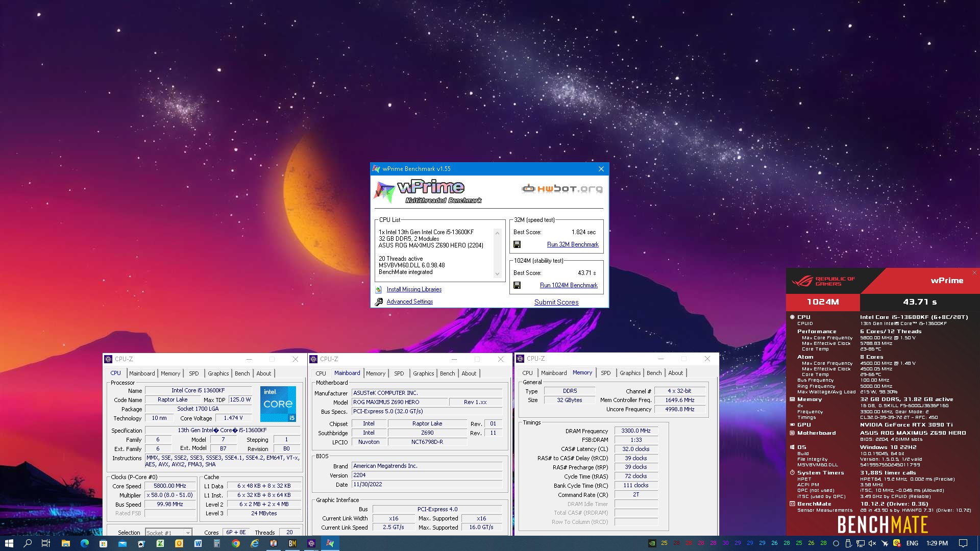Click the Intel Core i5 logo in CPU-Z
980x551 pixels.
click(x=278, y=404)
